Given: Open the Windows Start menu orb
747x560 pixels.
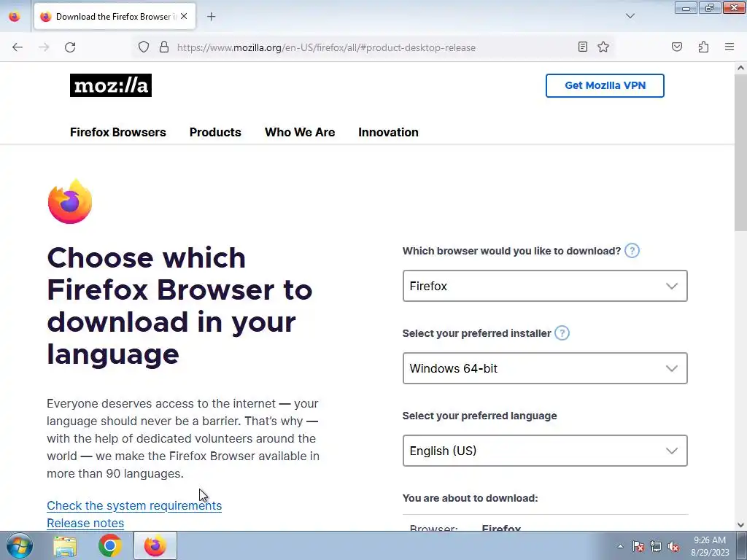Looking at the screenshot, I should 20,545.
